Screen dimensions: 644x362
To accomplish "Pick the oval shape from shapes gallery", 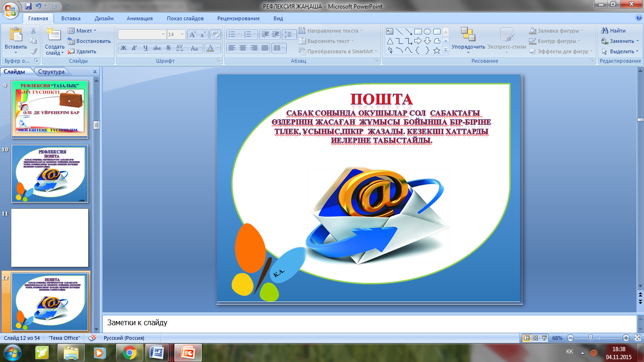I will tap(427, 32).
